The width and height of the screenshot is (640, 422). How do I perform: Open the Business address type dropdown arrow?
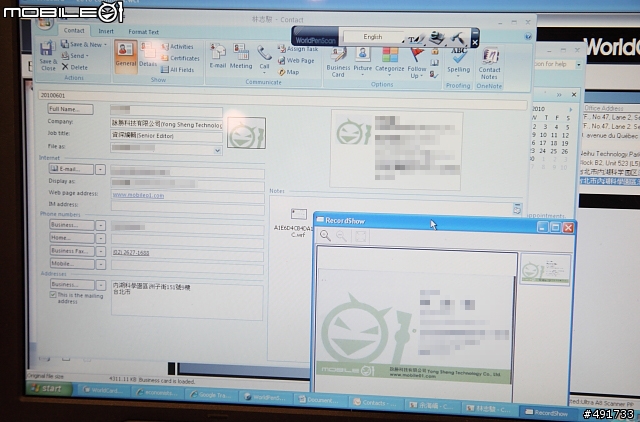(100, 285)
